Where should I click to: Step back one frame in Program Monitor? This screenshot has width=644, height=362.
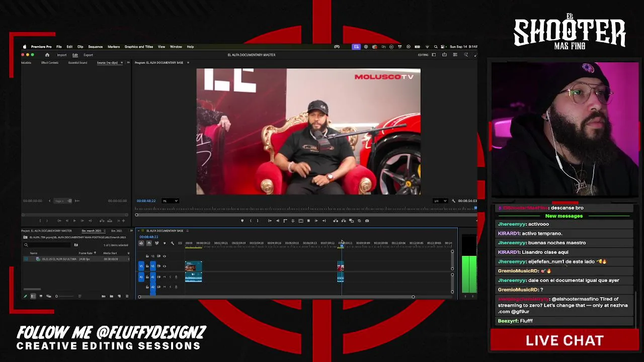277,221
